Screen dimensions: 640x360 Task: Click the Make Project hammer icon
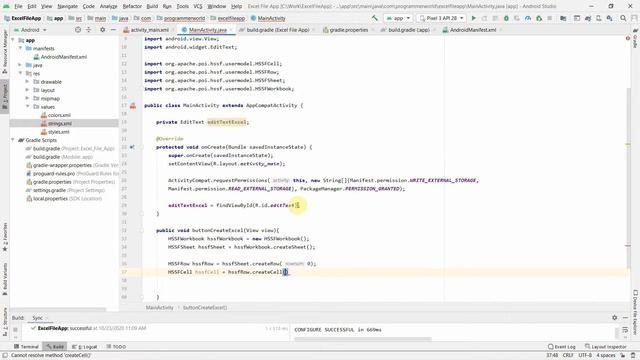[x=375, y=18]
